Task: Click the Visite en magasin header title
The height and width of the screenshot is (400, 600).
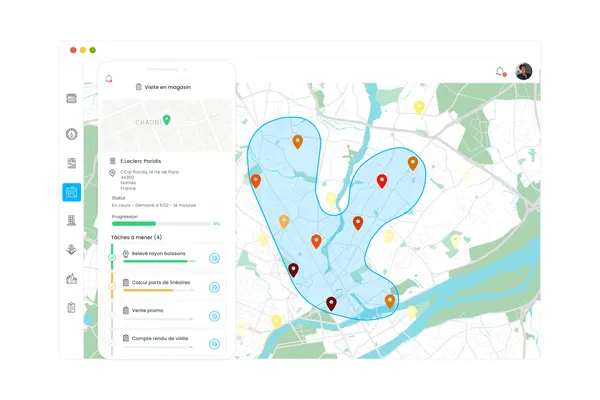Action: point(167,87)
